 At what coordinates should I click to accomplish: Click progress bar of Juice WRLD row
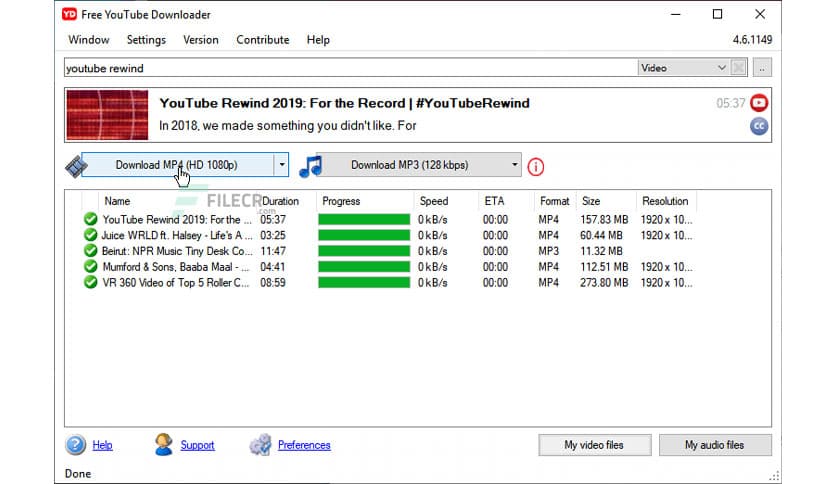(364, 235)
